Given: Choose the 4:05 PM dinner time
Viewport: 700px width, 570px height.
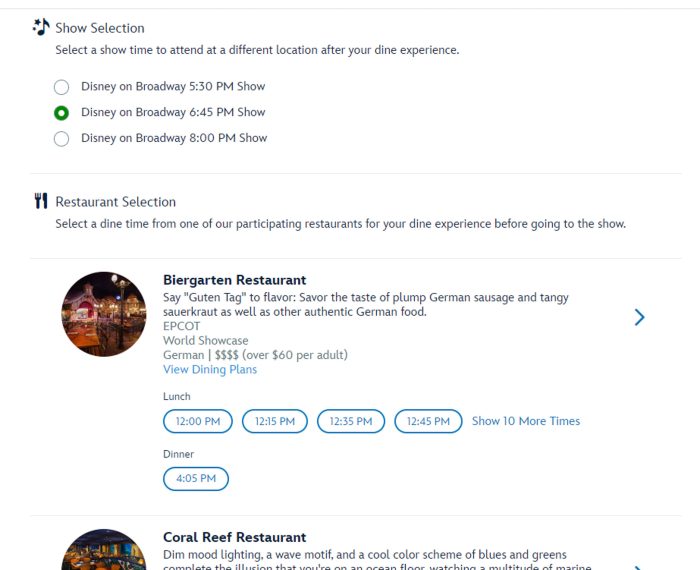Looking at the screenshot, I should (x=196, y=479).
